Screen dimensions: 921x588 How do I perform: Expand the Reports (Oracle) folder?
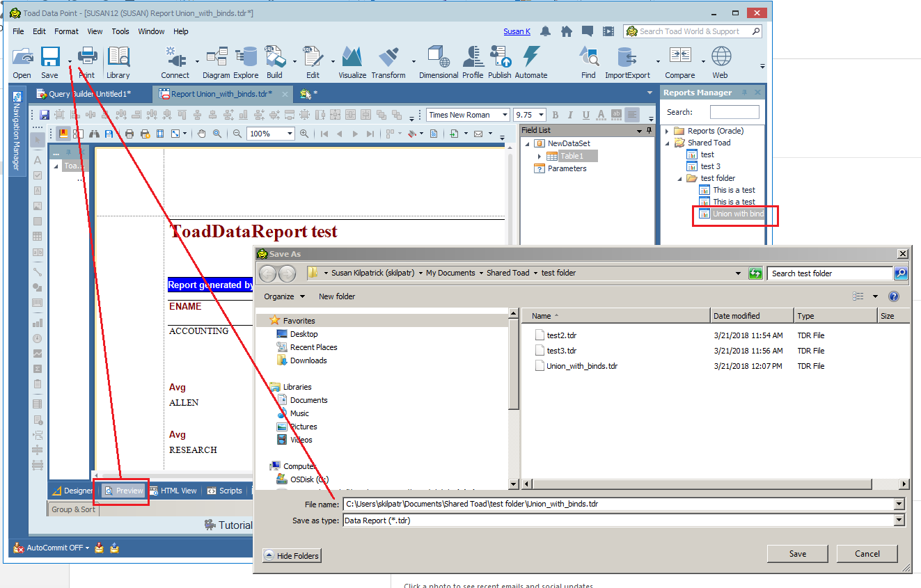(x=667, y=131)
